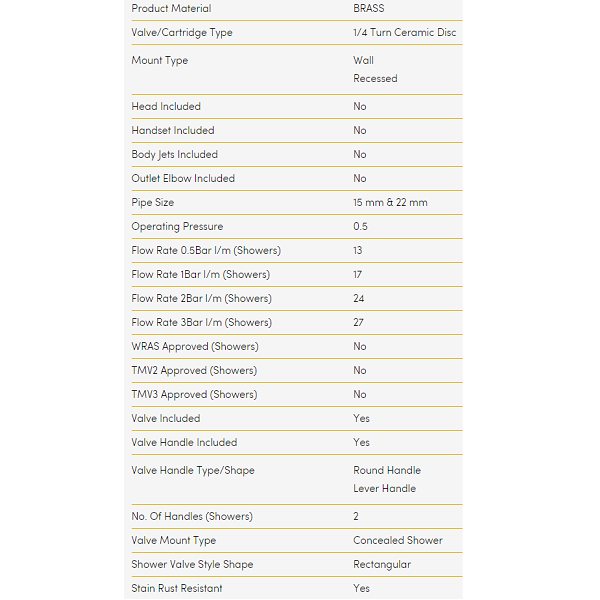Viewport: 600px width, 600px height.
Task: Click the Showers link beside TMV2 Approved
Action: click(233, 371)
